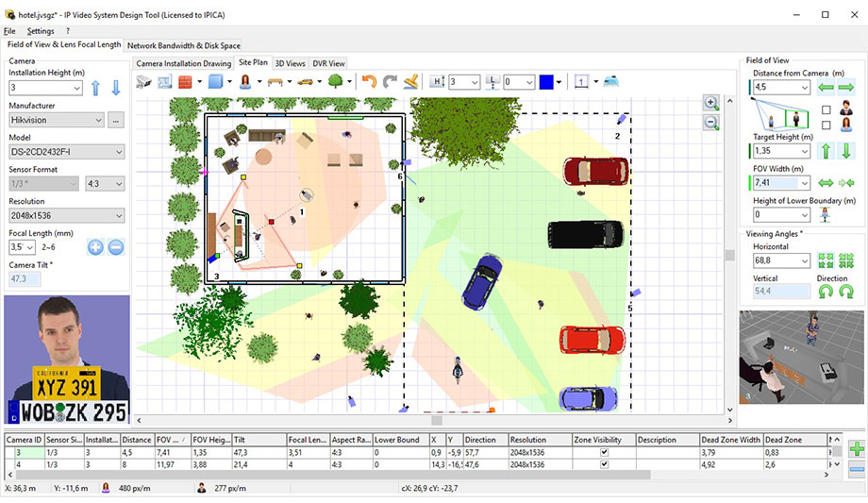Click the scale ruler icon in toolbar
Screen dimensions: 868x503
tap(580, 82)
